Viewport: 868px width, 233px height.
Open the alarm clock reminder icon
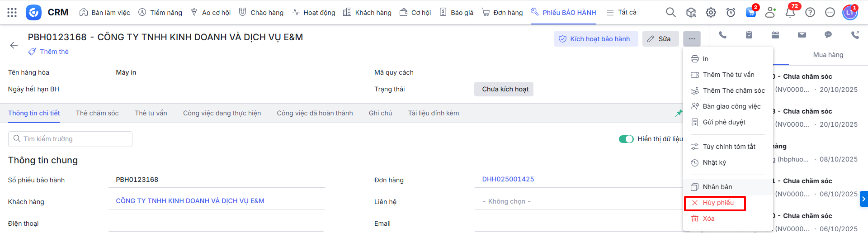(x=731, y=12)
